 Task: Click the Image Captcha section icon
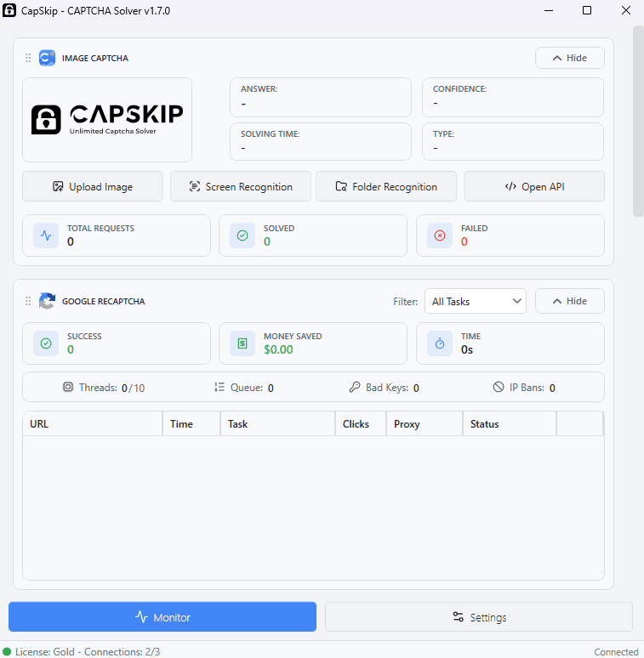point(47,58)
